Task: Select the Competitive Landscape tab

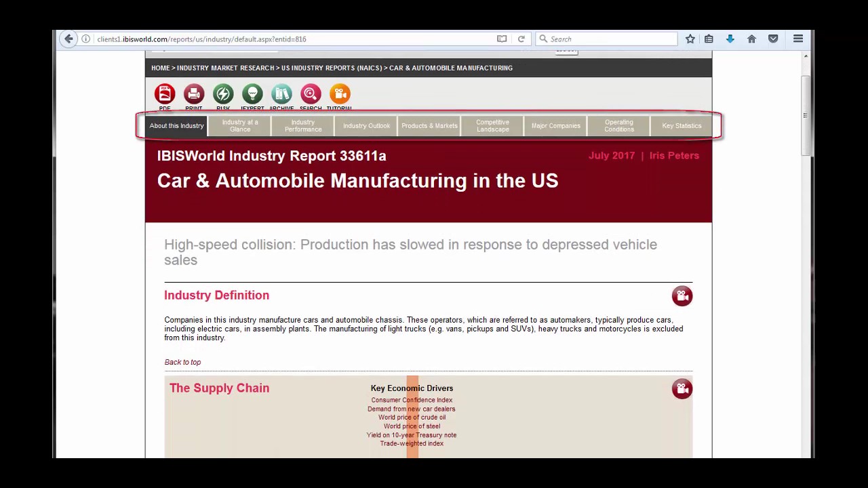Action: (492, 126)
